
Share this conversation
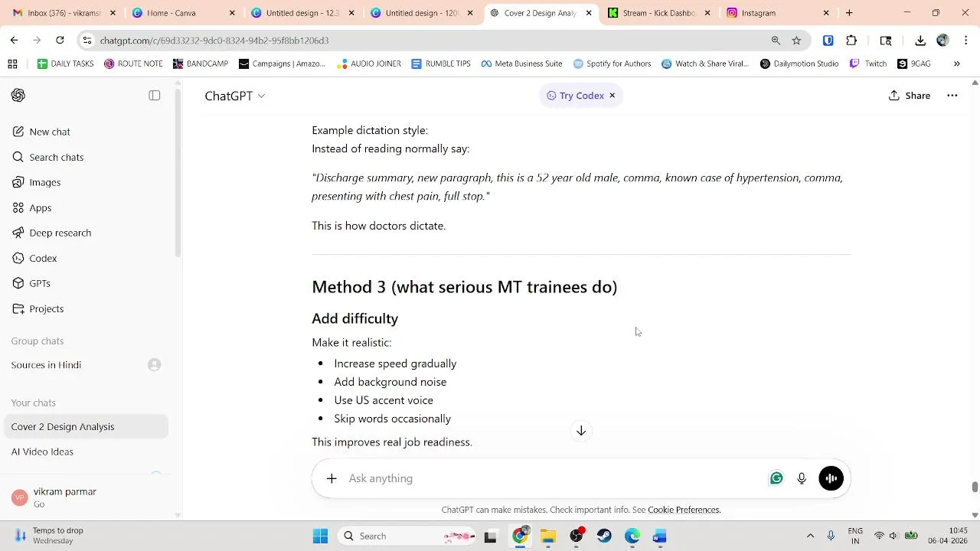click(910, 96)
